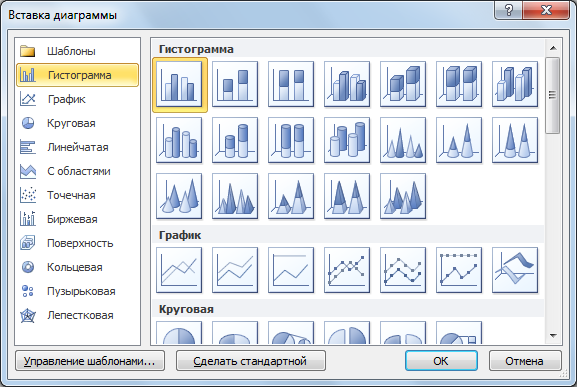
Task: Open the Лепестковая category
Action: click(x=78, y=315)
